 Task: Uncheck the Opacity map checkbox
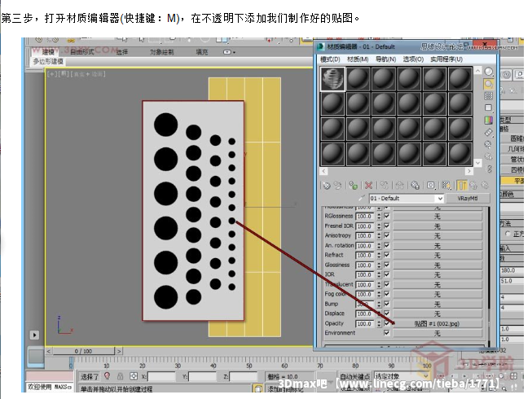[x=387, y=323]
